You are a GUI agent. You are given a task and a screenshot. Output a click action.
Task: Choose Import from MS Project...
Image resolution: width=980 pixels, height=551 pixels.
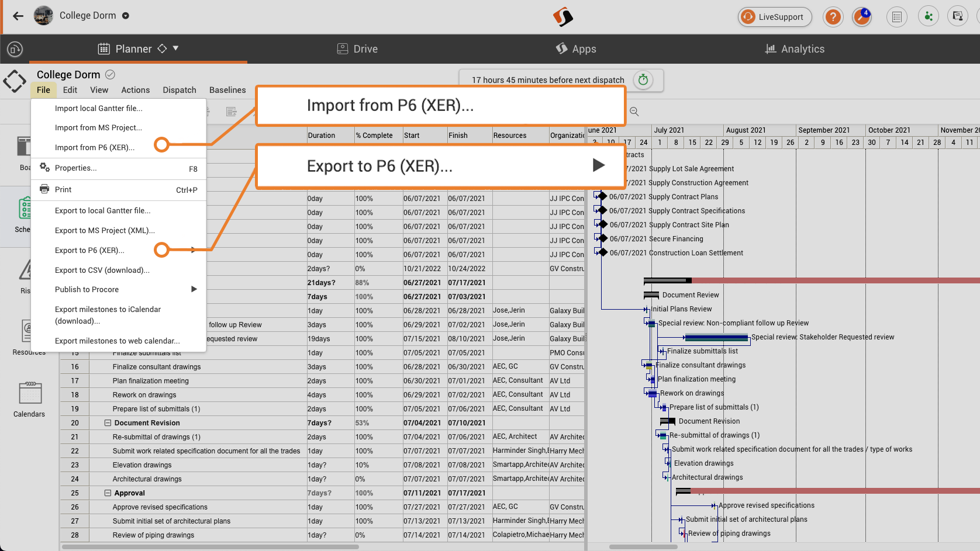tap(118, 127)
